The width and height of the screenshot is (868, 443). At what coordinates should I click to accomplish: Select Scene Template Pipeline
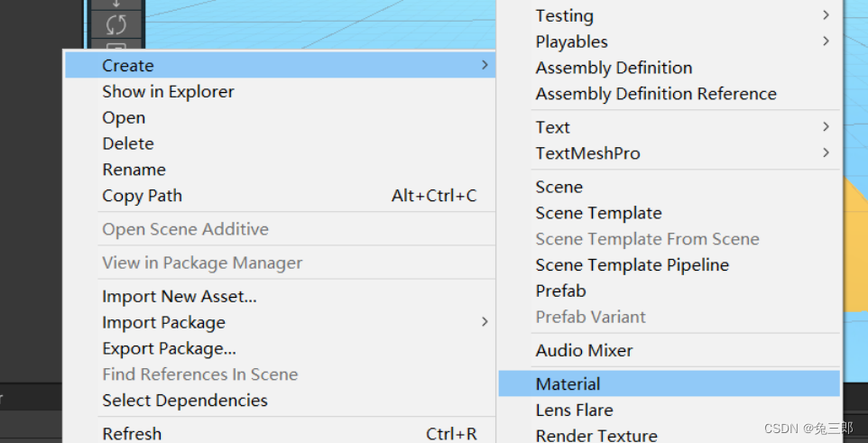(x=632, y=265)
